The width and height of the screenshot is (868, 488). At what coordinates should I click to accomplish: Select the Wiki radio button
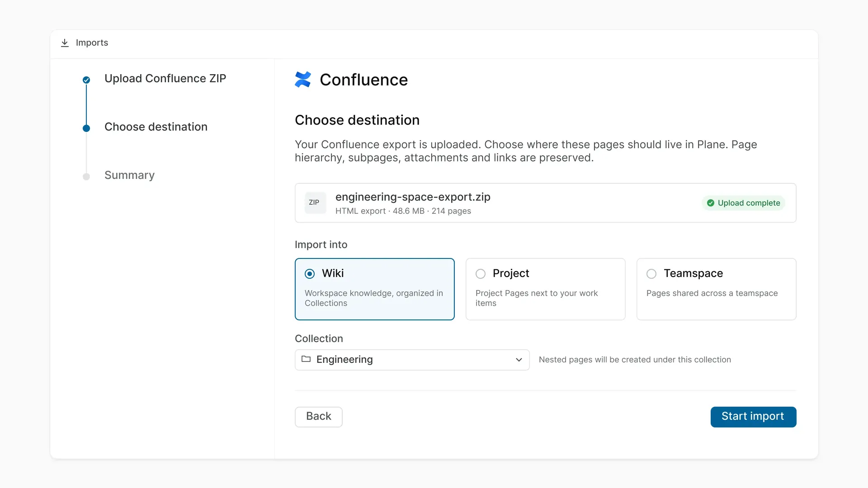[310, 274]
